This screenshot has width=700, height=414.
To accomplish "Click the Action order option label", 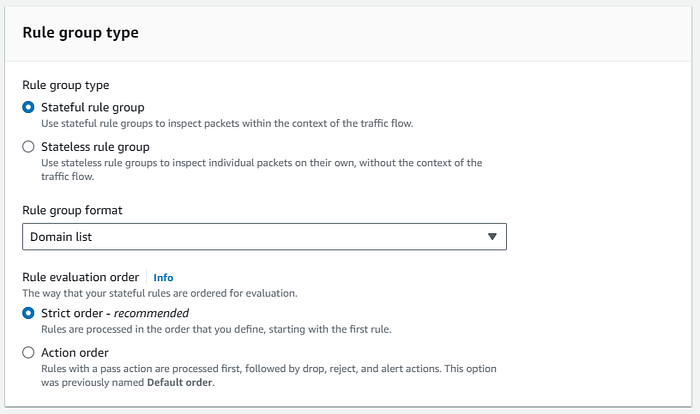I will [x=75, y=353].
